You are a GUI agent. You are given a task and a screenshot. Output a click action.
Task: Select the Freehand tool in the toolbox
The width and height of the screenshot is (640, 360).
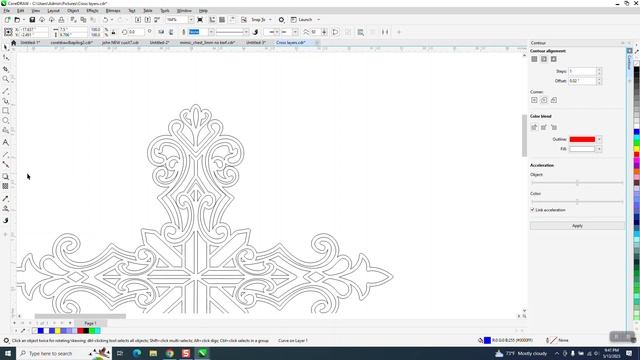pos(5,91)
